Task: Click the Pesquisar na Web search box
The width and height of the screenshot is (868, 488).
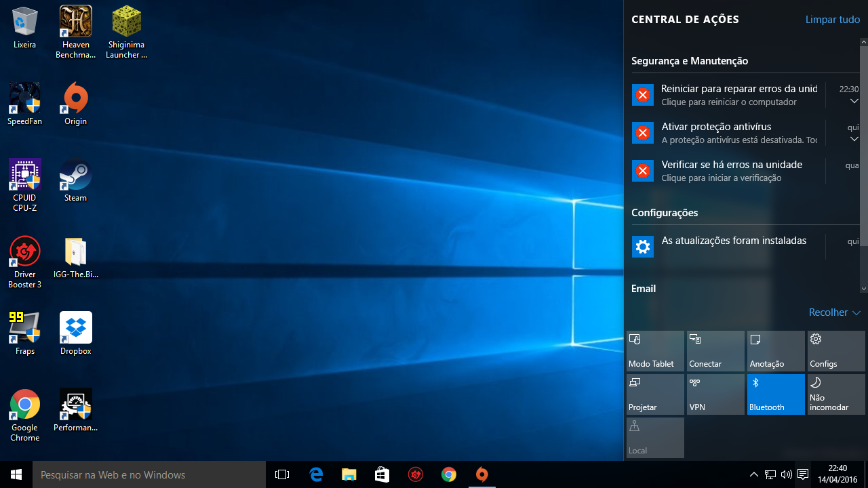Action: tap(149, 474)
